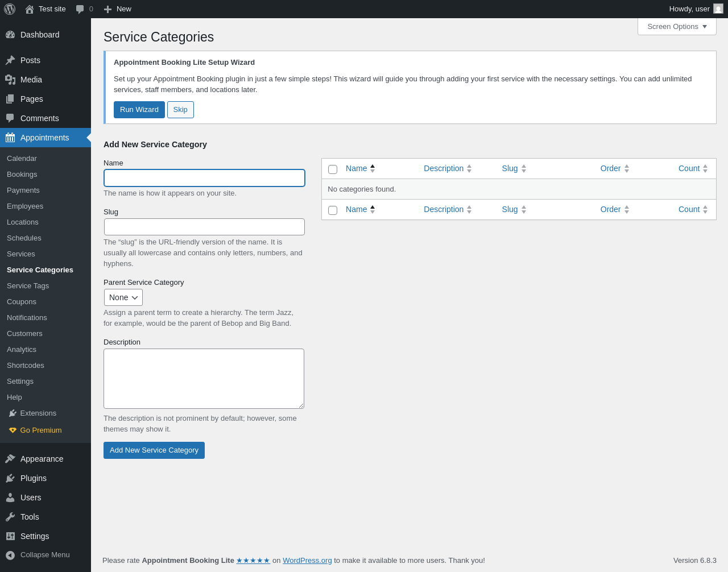Sort categories by Count column header
The height and width of the screenshot is (572, 728).
click(689, 168)
